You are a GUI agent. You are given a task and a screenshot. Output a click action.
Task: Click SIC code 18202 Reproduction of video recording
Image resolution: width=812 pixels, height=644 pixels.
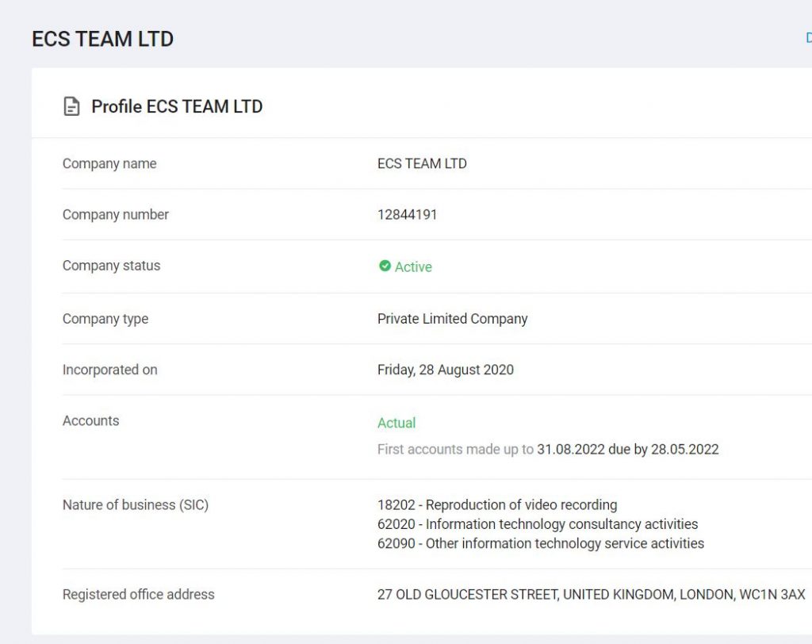pyautogui.click(x=497, y=504)
